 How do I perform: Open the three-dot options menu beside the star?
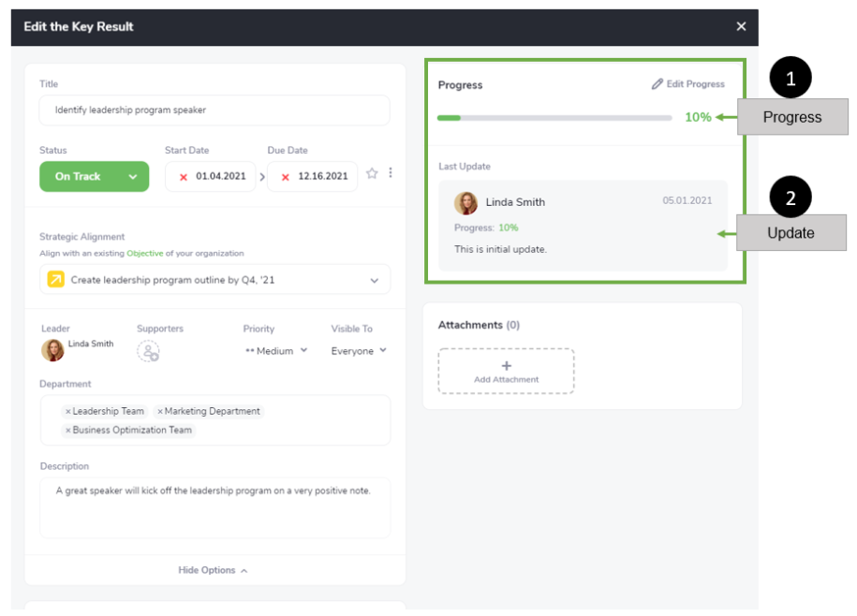(x=391, y=172)
